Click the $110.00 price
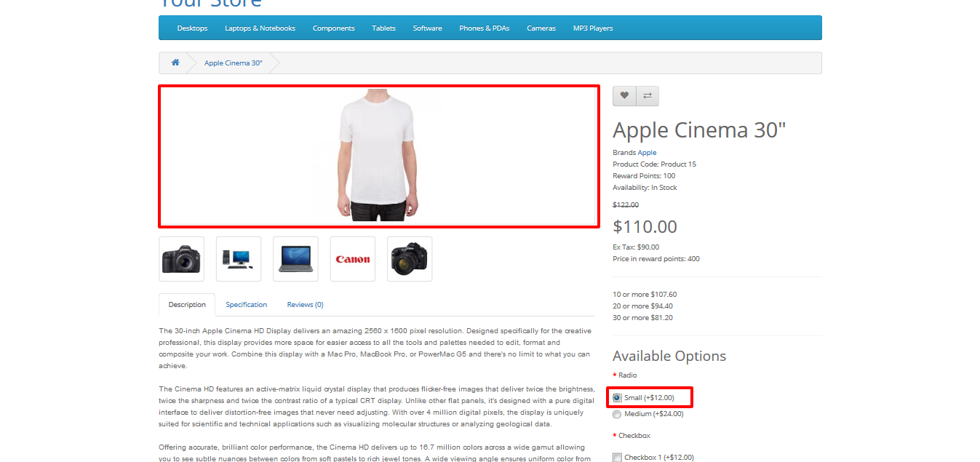980x462 pixels. pyautogui.click(x=645, y=226)
